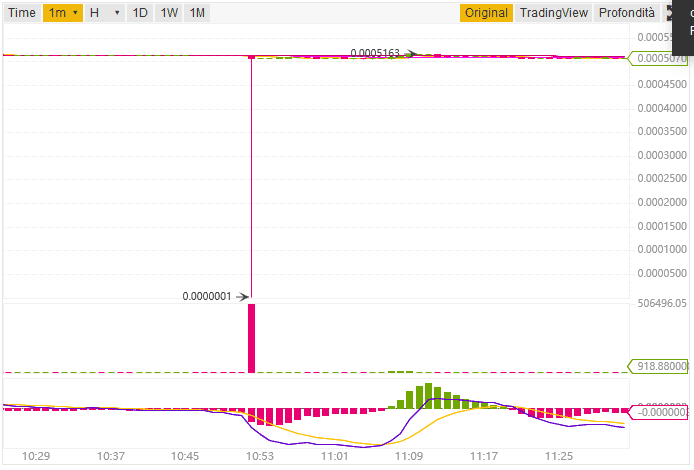Click the 11:09 time axis label
This screenshot has height=470, width=694.
click(x=408, y=456)
